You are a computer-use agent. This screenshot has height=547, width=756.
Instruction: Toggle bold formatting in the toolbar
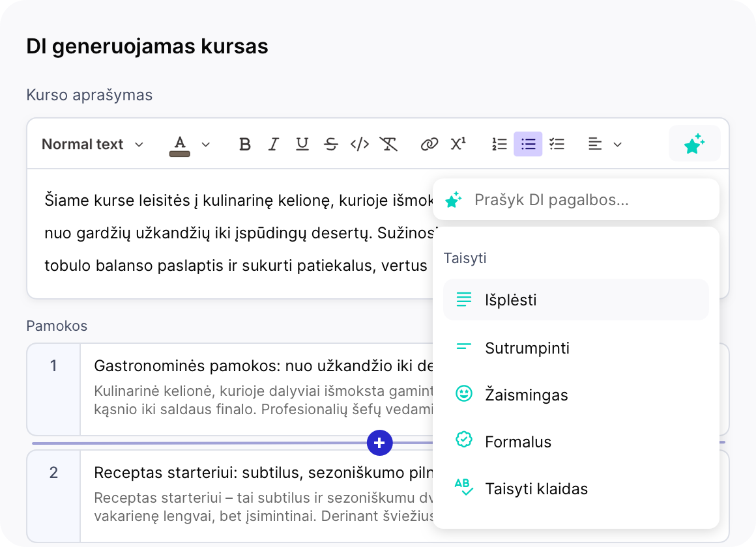pyautogui.click(x=245, y=144)
